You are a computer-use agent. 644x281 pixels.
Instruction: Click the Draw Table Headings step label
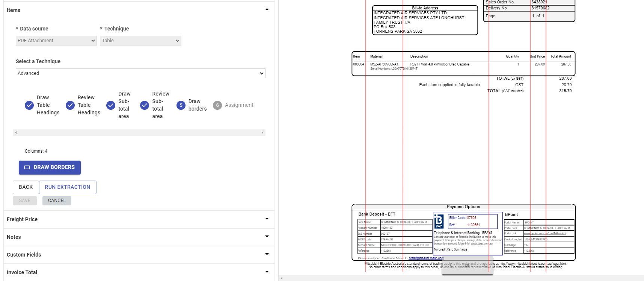point(48,105)
